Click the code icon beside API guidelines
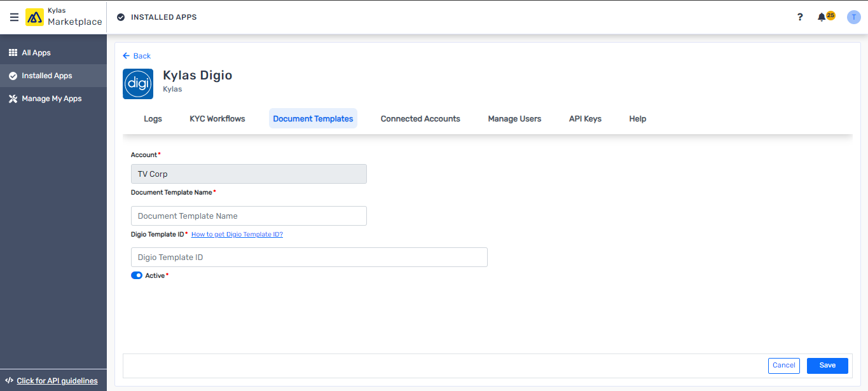 [x=9, y=380]
